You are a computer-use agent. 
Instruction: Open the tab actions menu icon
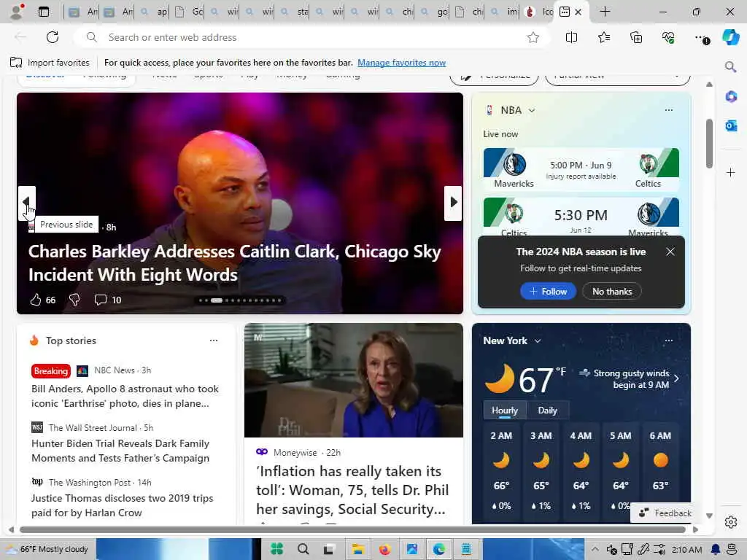pos(43,12)
